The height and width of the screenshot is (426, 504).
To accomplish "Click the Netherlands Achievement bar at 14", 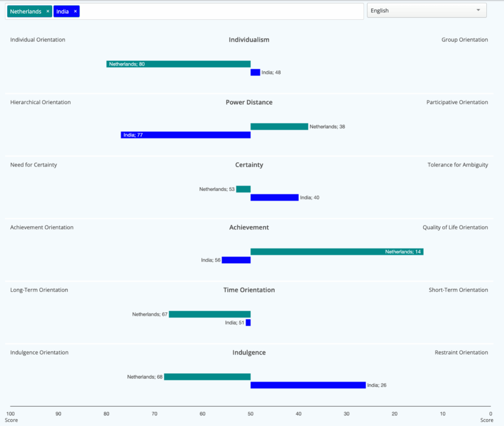I will [x=337, y=252].
